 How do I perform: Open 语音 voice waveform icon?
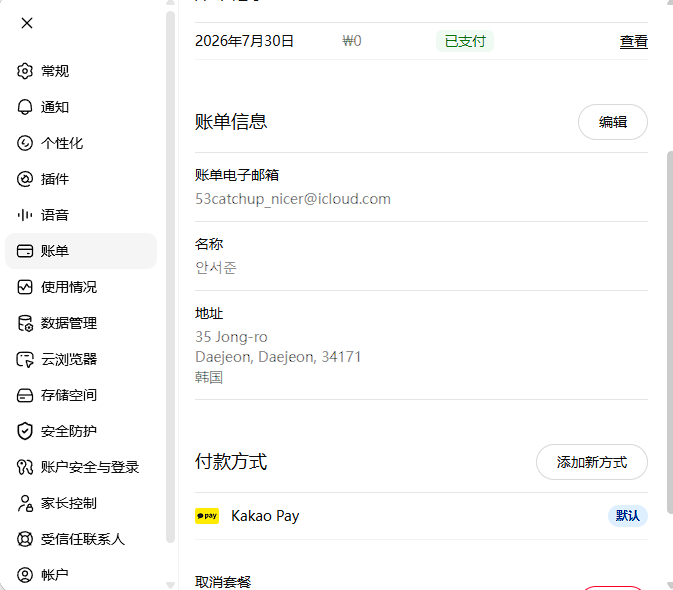click(x=25, y=215)
